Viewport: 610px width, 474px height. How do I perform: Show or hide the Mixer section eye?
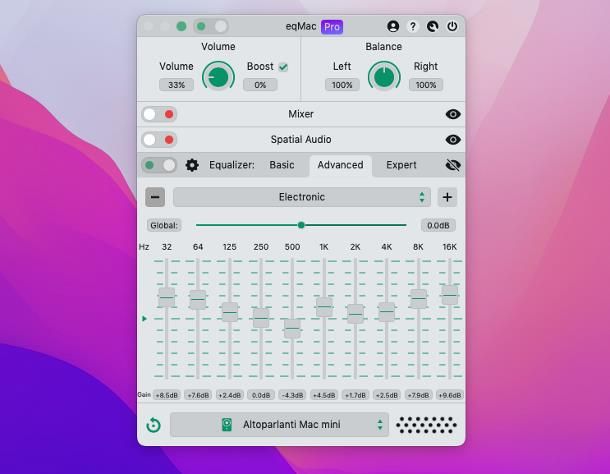point(453,114)
